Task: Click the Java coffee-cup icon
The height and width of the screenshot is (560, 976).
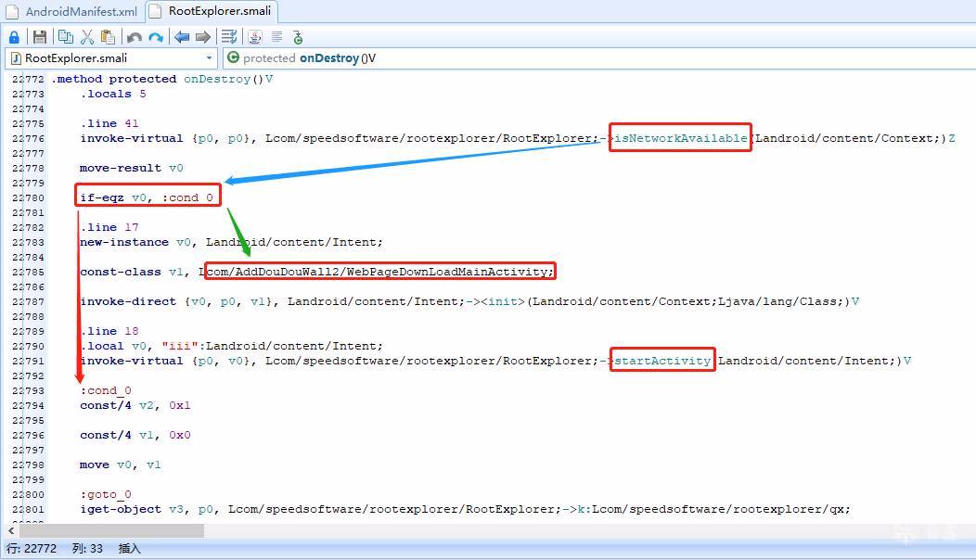Action: 255,37
